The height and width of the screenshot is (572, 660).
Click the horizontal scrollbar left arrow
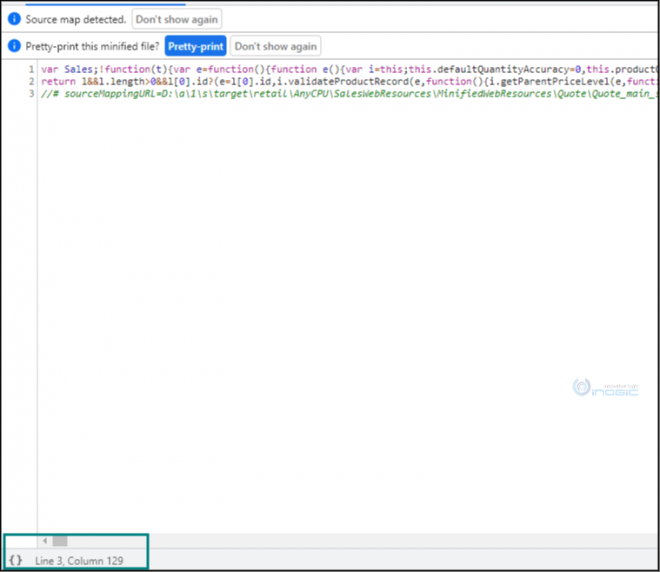click(44, 541)
